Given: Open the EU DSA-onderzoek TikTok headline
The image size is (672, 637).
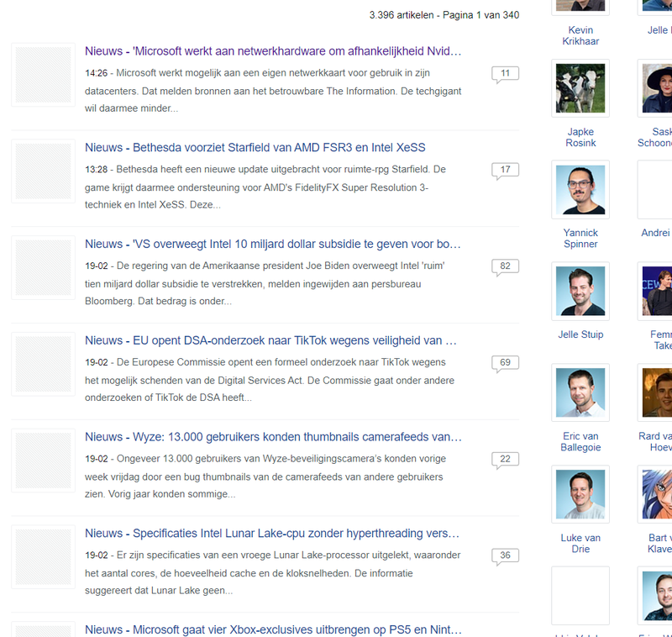Looking at the screenshot, I should pyautogui.click(x=270, y=340).
